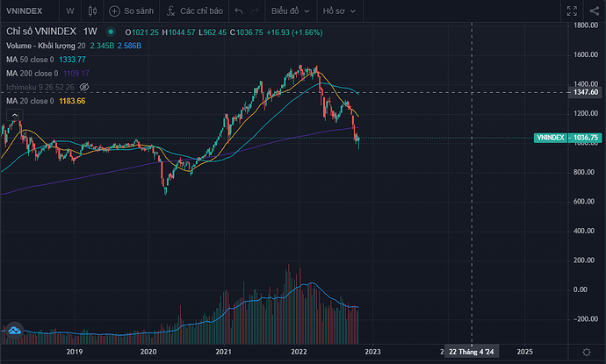Click the round blue chart logo badge
The height and width of the screenshot is (364, 606).
click(x=15, y=331)
